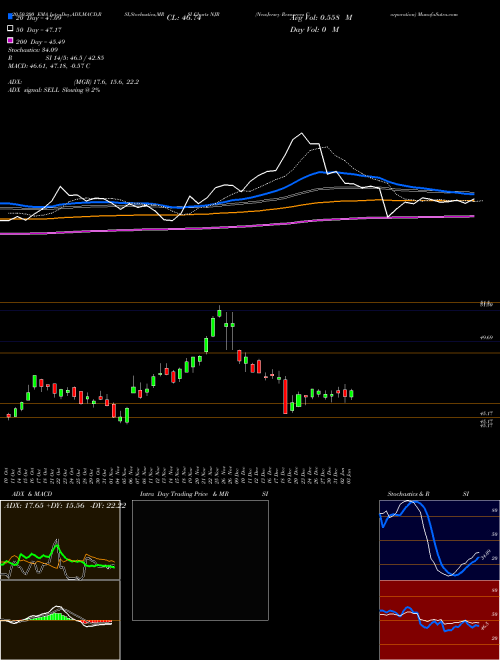
Task: Click the 49.69 price level label
Action: pyautogui.click(x=486, y=337)
